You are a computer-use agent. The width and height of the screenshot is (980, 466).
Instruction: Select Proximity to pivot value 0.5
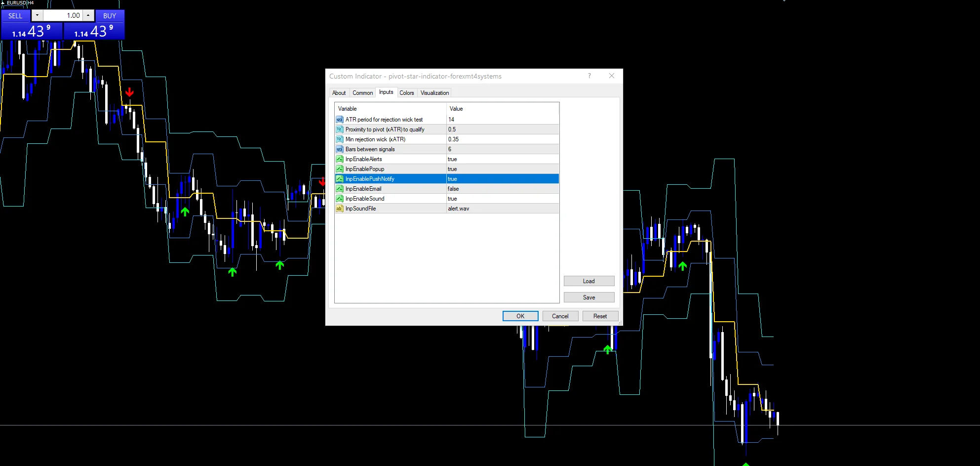click(503, 129)
